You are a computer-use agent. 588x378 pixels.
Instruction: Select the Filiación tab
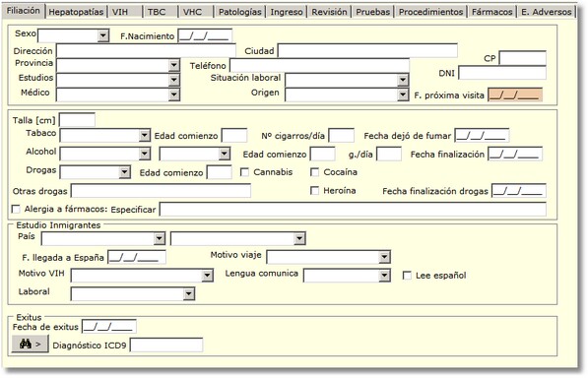[x=24, y=11]
